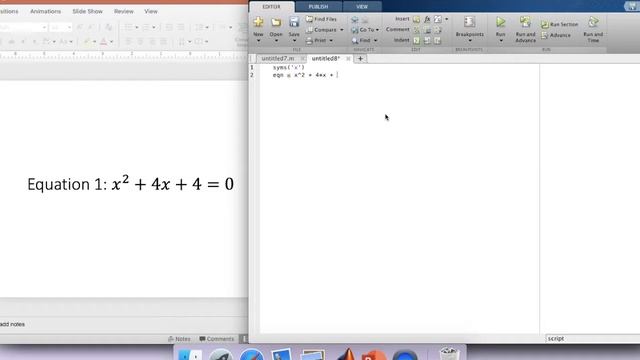Open the Review tab in PowerPoint
The width and height of the screenshot is (640, 360).
pyautogui.click(x=124, y=11)
